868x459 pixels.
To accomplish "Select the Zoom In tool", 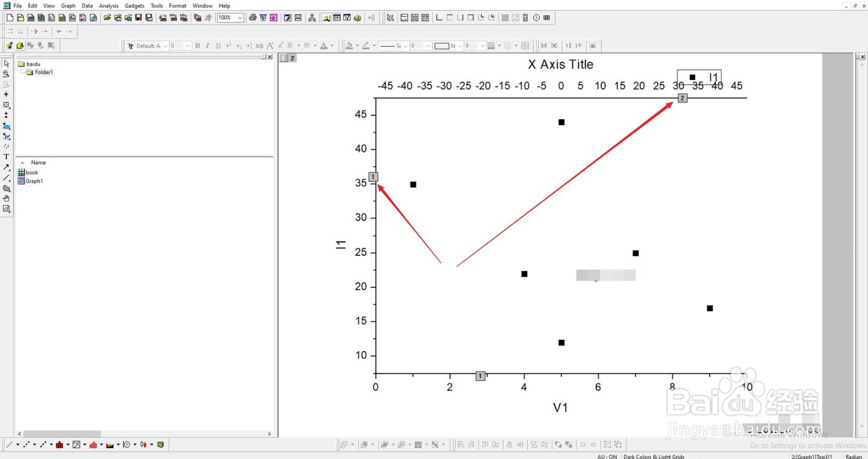I will coord(7,74).
